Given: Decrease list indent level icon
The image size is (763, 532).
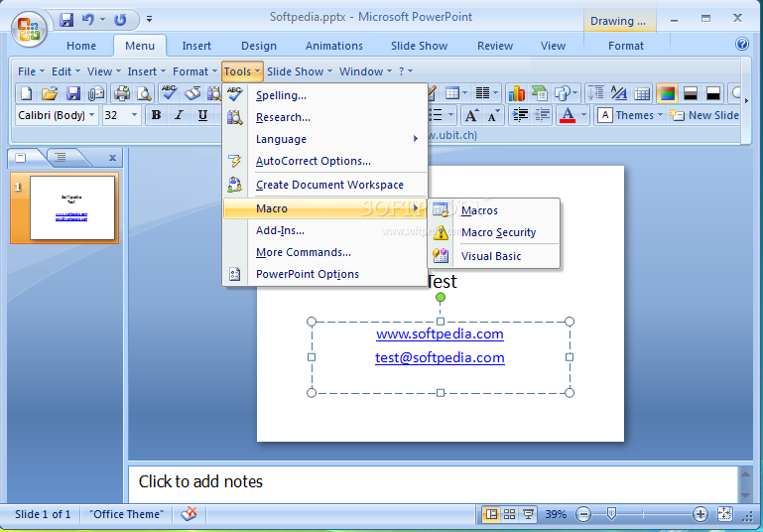Looking at the screenshot, I should tap(542, 115).
